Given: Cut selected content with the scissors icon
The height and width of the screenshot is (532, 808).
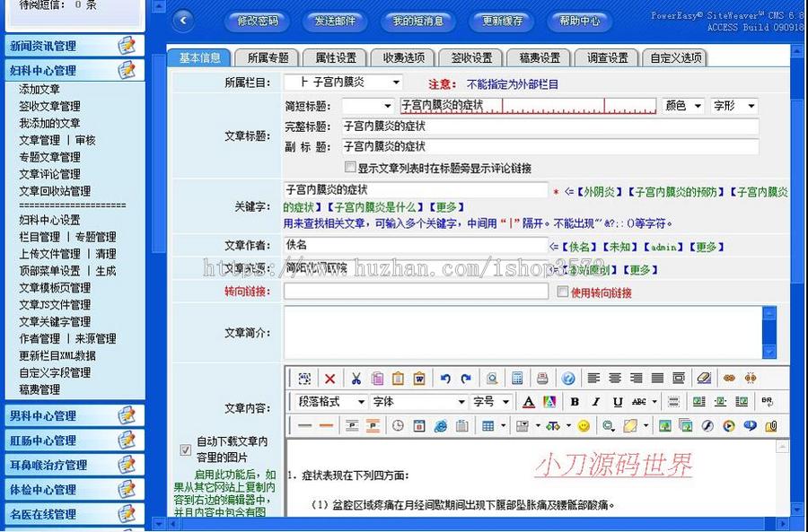Looking at the screenshot, I should pyautogui.click(x=356, y=378).
